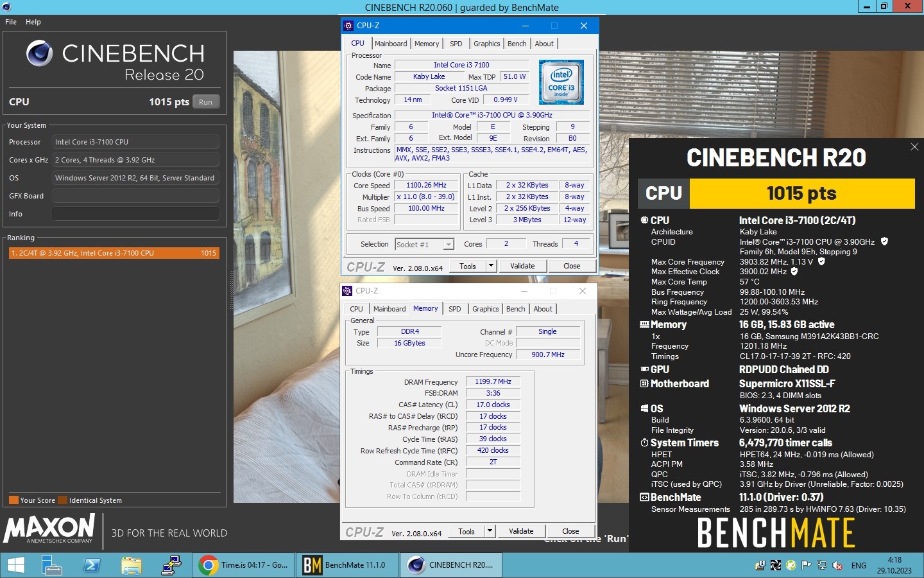Click the GPU card icon in the BenchMate overlay
The image size is (924, 578).
(644, 369)
